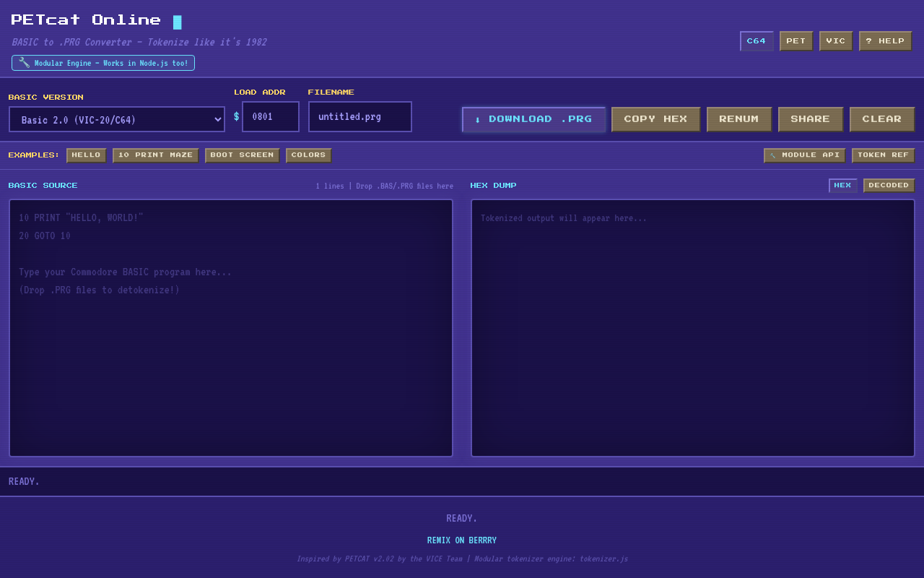Click the Modular Engine badge
Image resolution: width=924 pixels, height=578 pixels.
(103, 63)
